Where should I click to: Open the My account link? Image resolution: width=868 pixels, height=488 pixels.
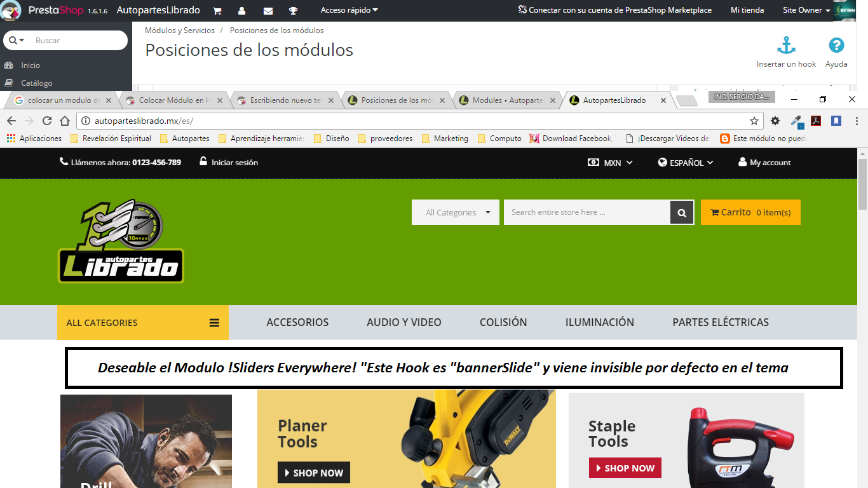764,163
